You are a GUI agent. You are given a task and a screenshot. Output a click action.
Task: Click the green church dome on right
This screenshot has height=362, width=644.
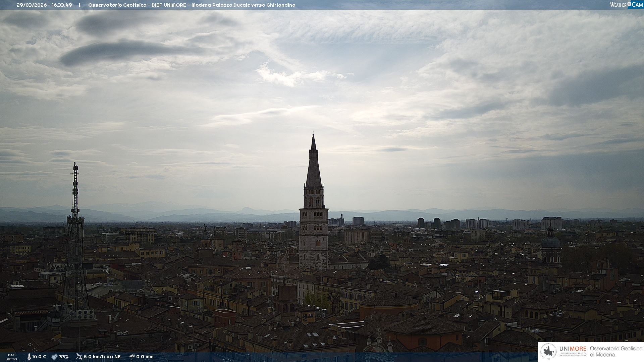click(x=551, y=241)
